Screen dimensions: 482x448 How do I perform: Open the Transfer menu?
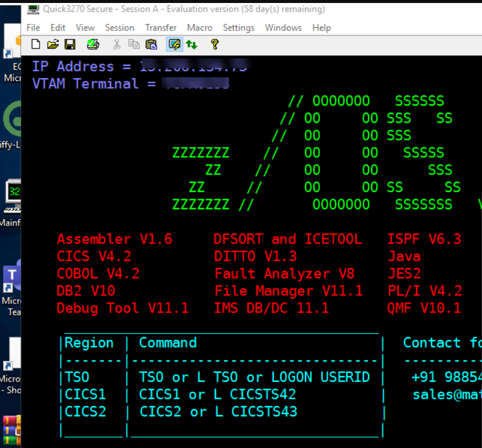pos(161,28)
